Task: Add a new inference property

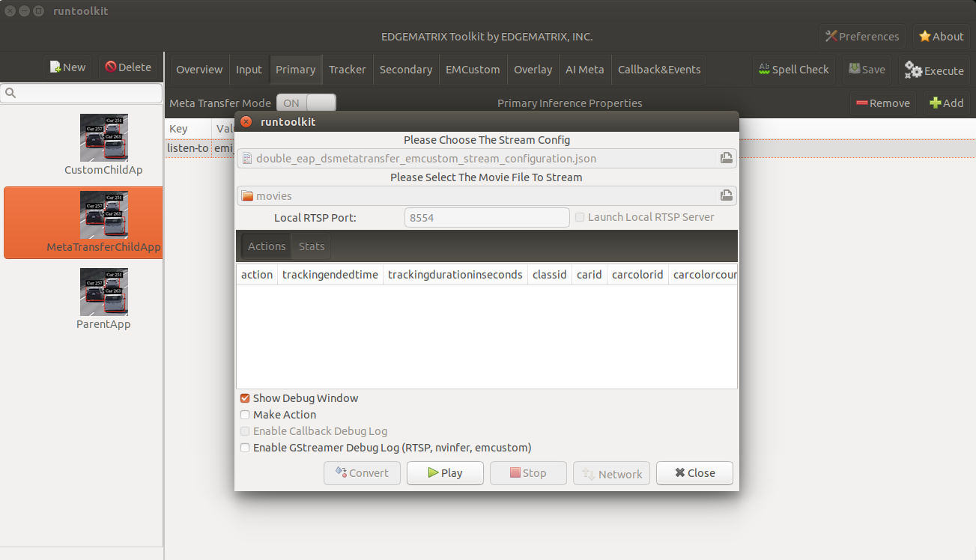Action: pyautogui.click(x=947, y=103)
